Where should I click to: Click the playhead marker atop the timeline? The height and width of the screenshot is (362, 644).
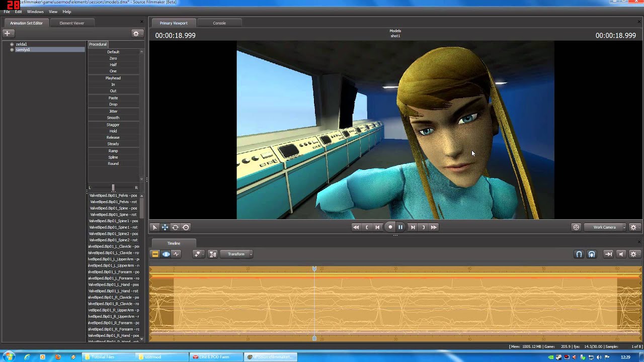point(314,269)
